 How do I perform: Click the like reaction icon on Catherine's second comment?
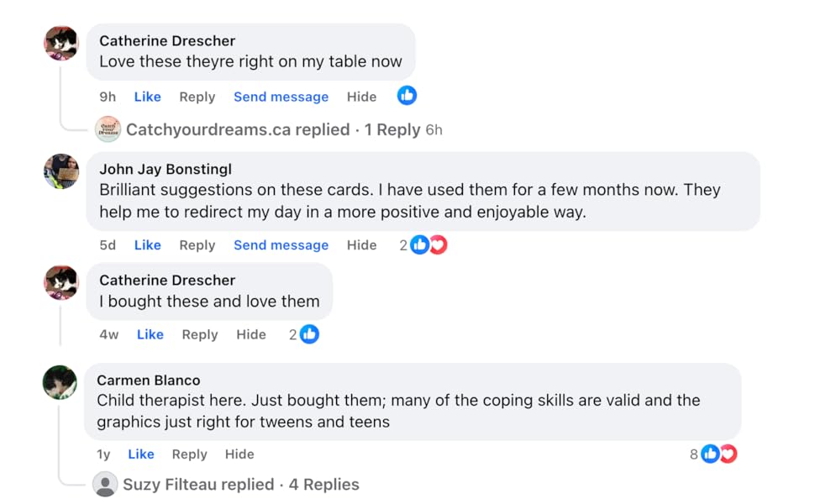pos(309,334)
